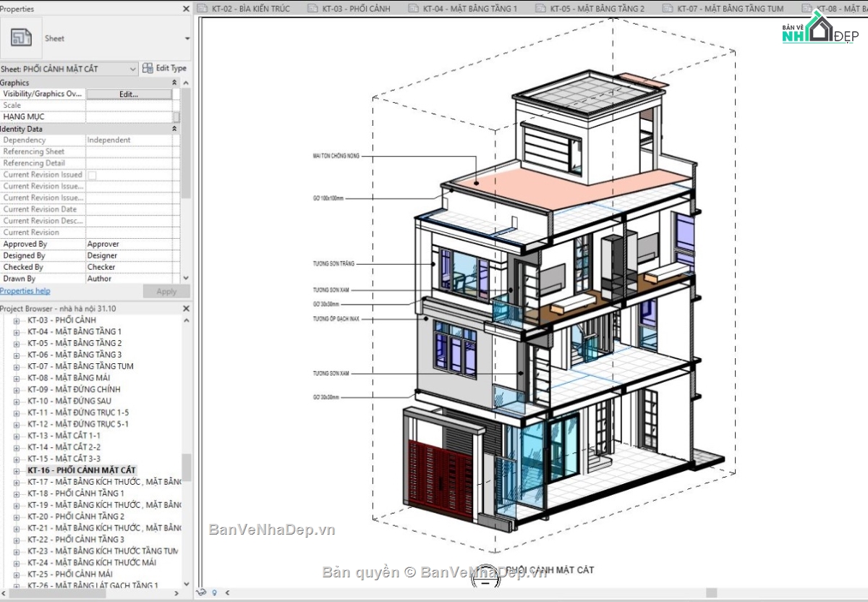Click Edit for Visibility/Graphics Overrides
The image size is (868, 602).
[129, 94]
